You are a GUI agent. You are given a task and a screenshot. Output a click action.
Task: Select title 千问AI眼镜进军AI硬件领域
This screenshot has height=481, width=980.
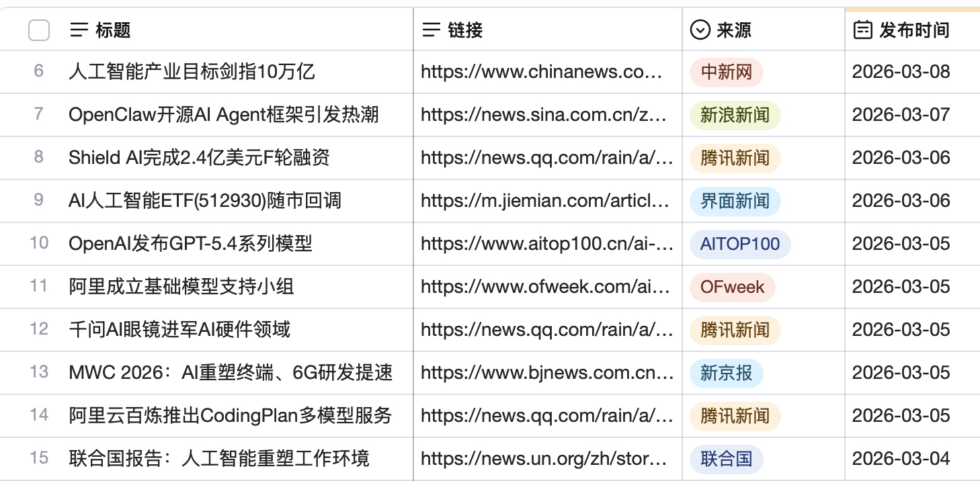179,329
